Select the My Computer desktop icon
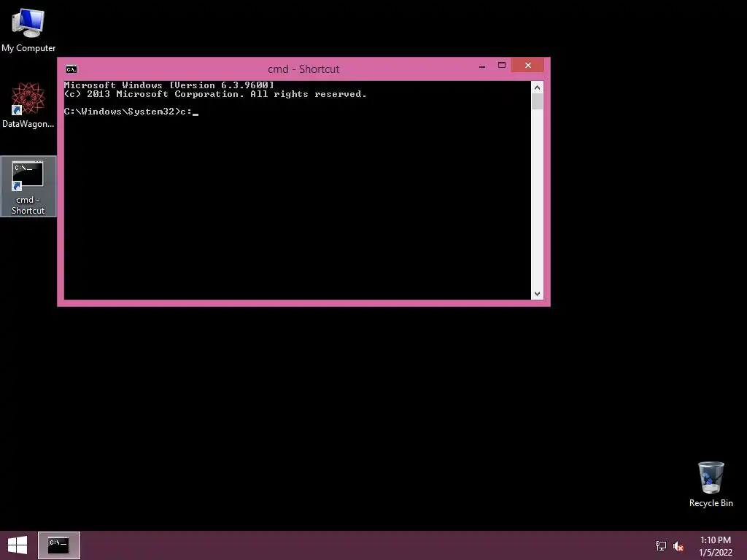 pyautogui.click(x=28, y=29)
